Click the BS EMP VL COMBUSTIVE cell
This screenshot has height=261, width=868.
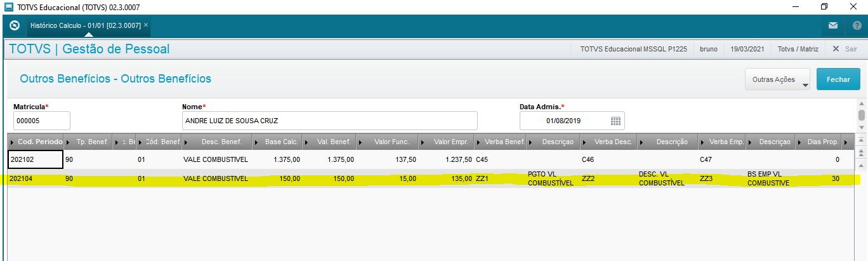click(x=770, y=178)
